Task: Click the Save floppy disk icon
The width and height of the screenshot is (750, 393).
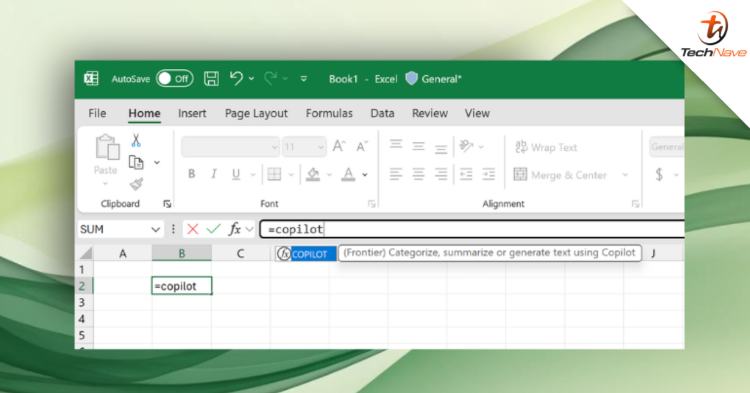Action: (x=211, y=78)
